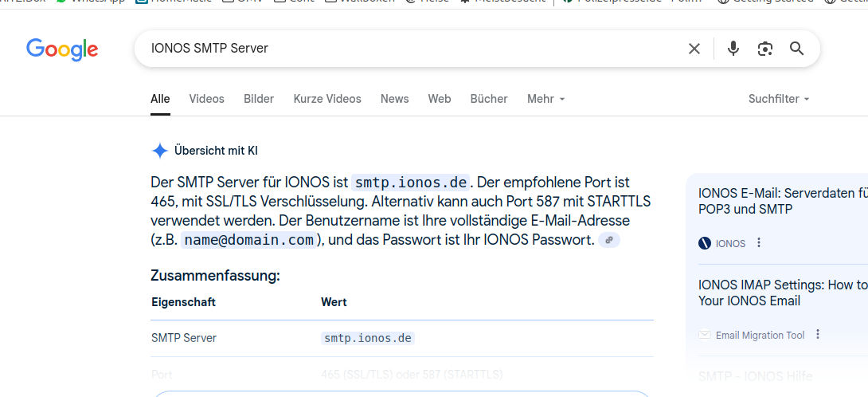The width and height of the screenshot is (868, 397).
Task: Open the Google logo homepage link
Action: [62, 49]
